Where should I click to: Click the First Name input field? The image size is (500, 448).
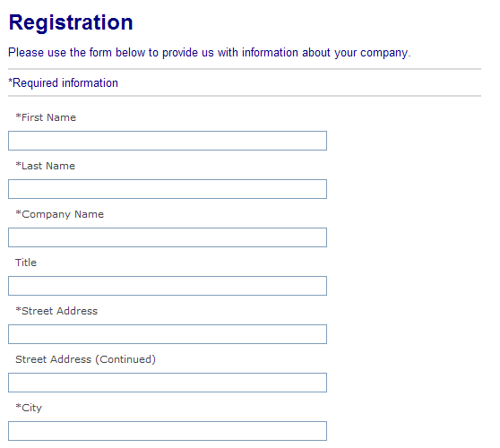click(x=168, y=141)
